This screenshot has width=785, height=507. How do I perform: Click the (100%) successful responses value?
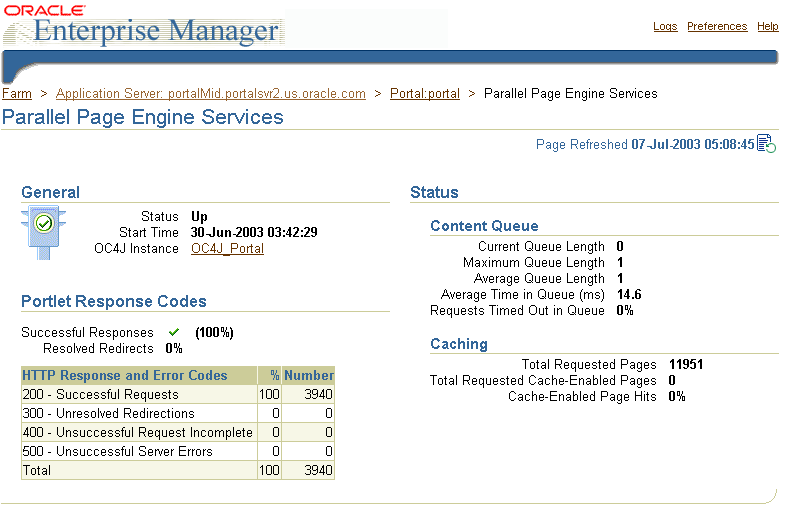(x=214, y=332)
